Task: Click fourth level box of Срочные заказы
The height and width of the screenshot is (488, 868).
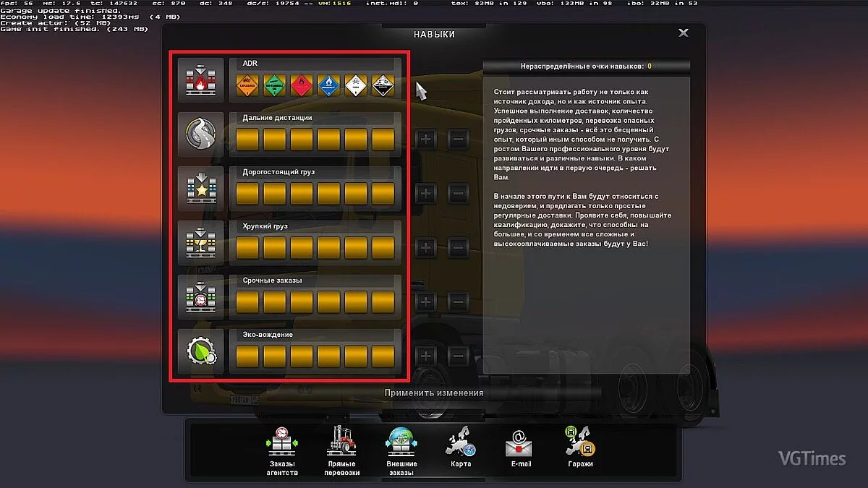Action: click(329, 302)
